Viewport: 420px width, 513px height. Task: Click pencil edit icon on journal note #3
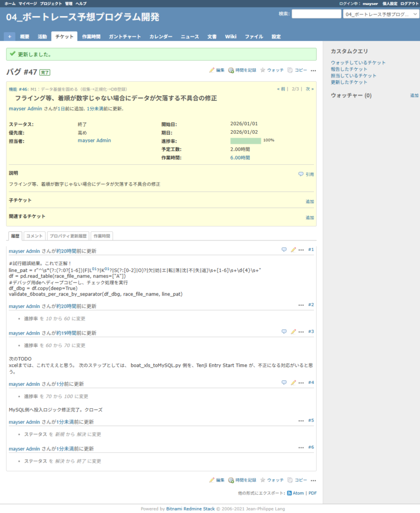click(x=293, y=332)
